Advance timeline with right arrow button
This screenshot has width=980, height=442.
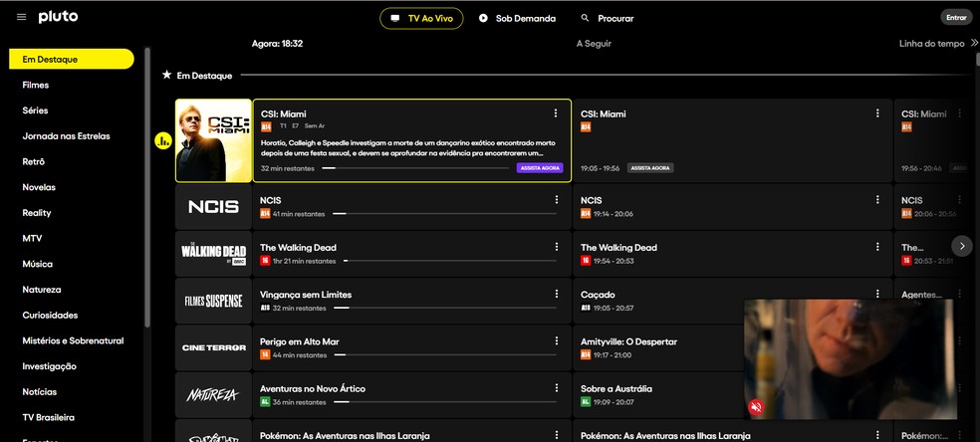click(962, 245)
